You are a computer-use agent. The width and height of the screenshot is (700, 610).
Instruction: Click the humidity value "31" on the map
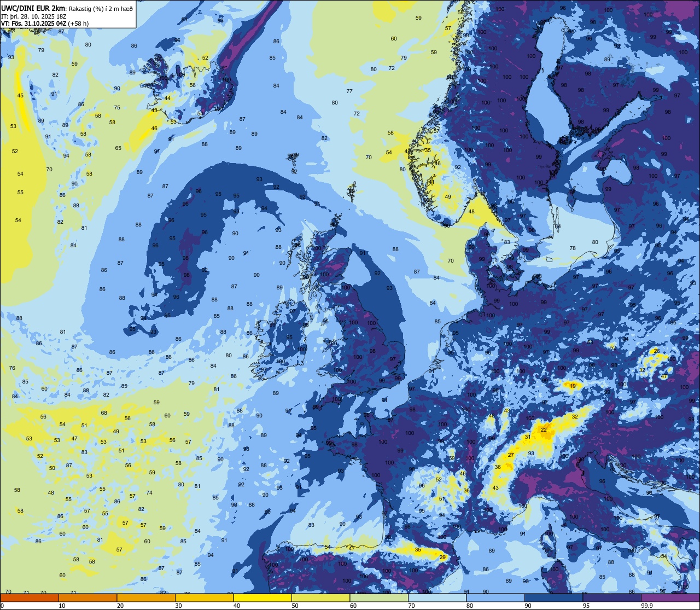click(528, 437)
